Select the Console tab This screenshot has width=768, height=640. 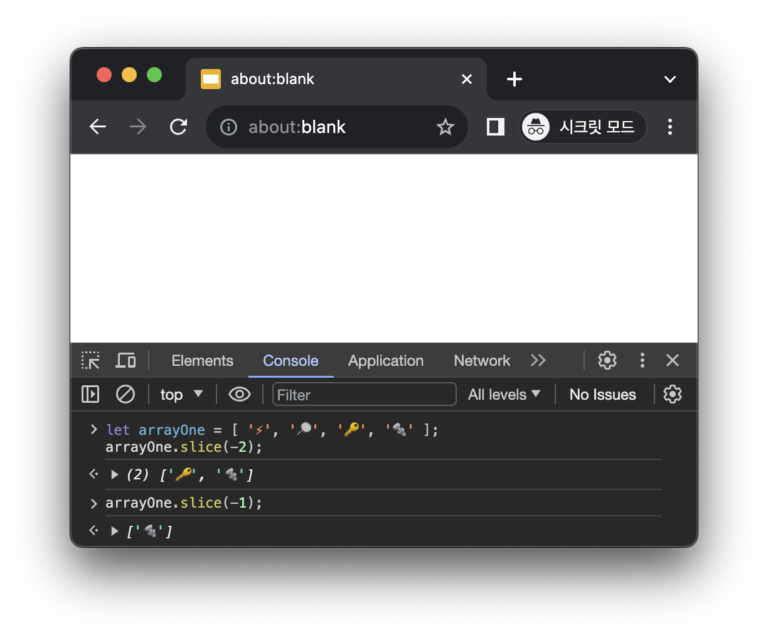click(x=290, y=361)
